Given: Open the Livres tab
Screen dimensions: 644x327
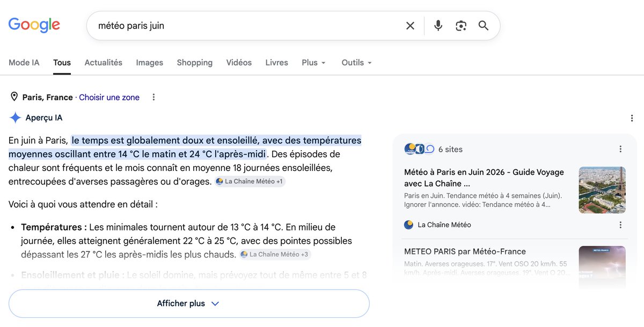Looking at the screenshot, I should 276,63.
